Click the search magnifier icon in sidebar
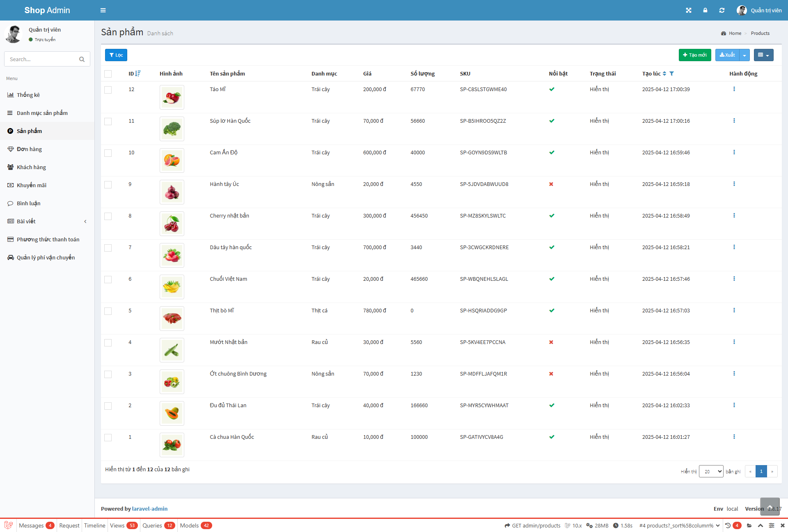 pyautogui.click(x=82, y=59)
